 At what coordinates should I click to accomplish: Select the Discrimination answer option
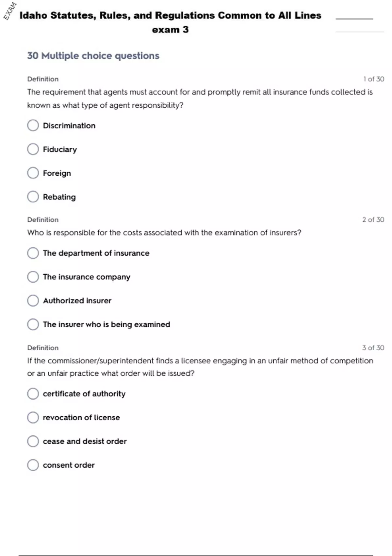[33, 125]
